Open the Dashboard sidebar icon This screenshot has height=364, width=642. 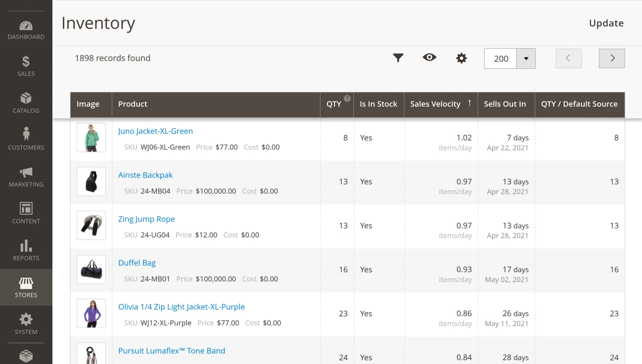point(26,30)
